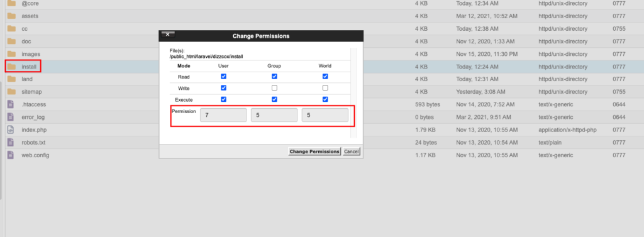
Task: Toggle User Read permission checkbox
Action: click(x=223, y=77)
